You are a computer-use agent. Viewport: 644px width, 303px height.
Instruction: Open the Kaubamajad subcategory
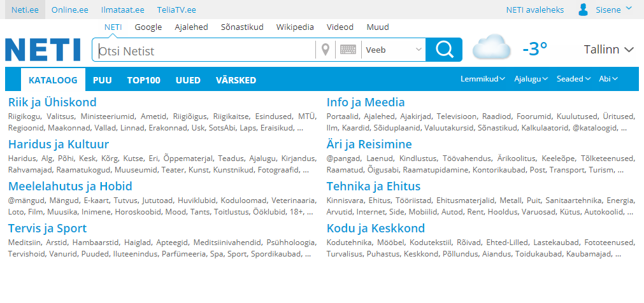(x=589, y=254)
